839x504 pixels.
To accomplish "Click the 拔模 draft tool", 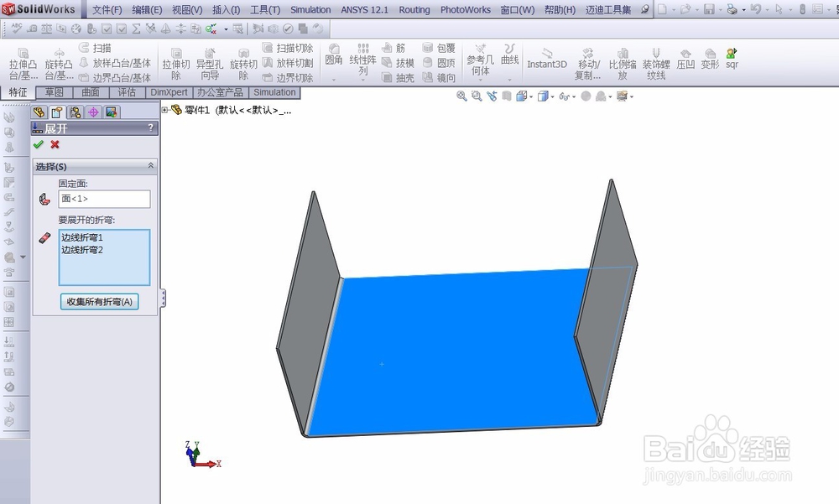I will (398, 63).
